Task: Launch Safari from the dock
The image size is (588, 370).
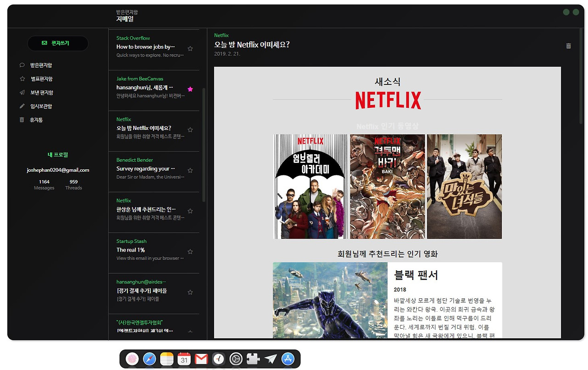Action: point(150,359)
